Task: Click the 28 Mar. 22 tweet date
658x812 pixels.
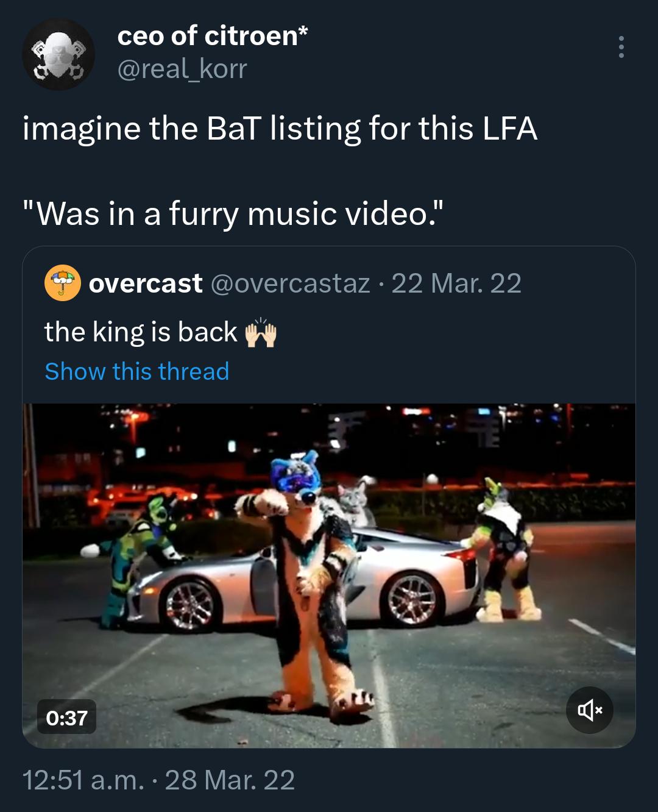Action: (x=230, y=780)
